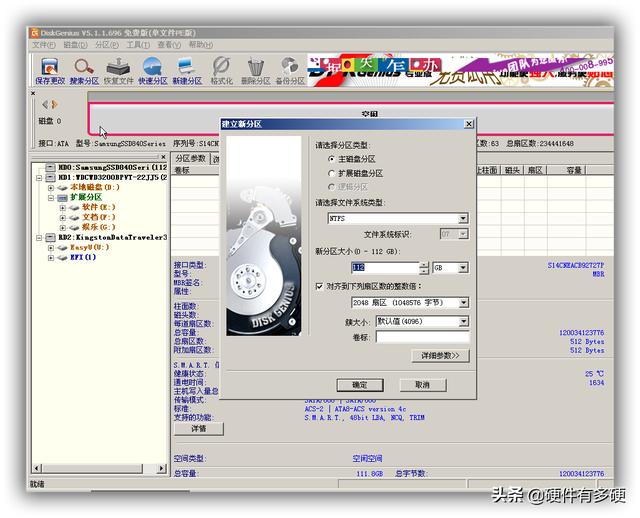
Task: Click the Delete Partition (删除分区) toolbar icon
Action: 256,70
